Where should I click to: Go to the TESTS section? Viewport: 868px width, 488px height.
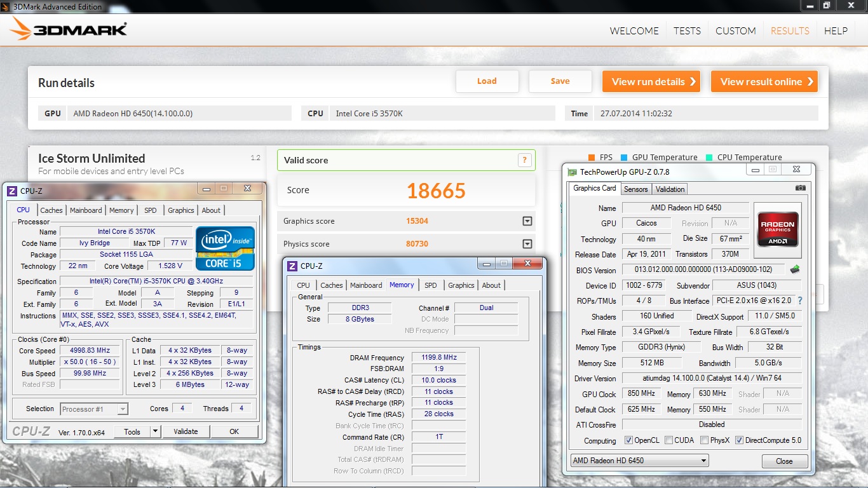coord(687,30)
